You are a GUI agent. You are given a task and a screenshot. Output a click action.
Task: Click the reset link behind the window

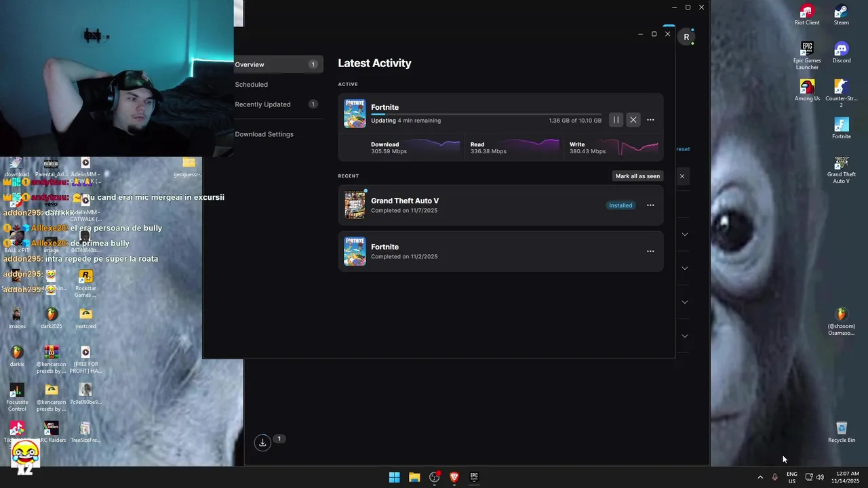click(683, 149)
